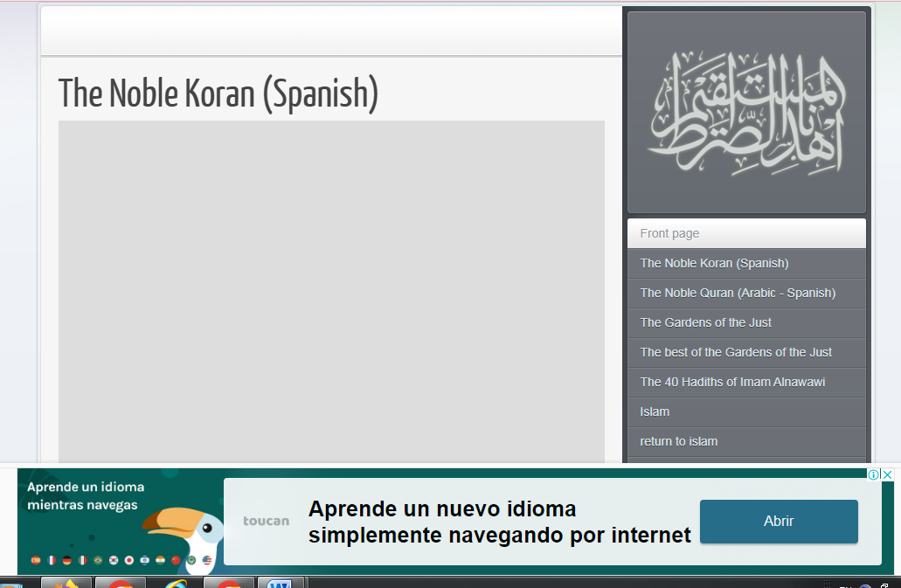Open The 40 Hadiths of Imam Alnawawi
The image size is (901, 588).
(x=732, y=382)
